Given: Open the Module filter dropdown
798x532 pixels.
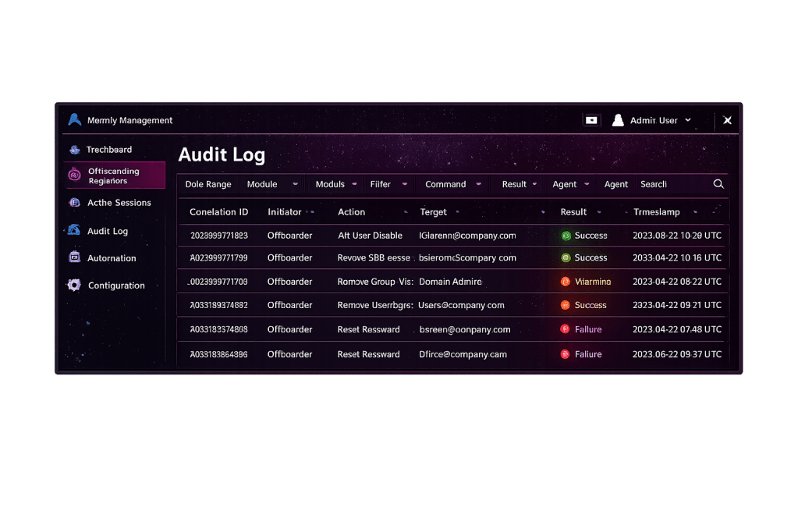Looking at the screenshot, I should (x=271, y=185).
